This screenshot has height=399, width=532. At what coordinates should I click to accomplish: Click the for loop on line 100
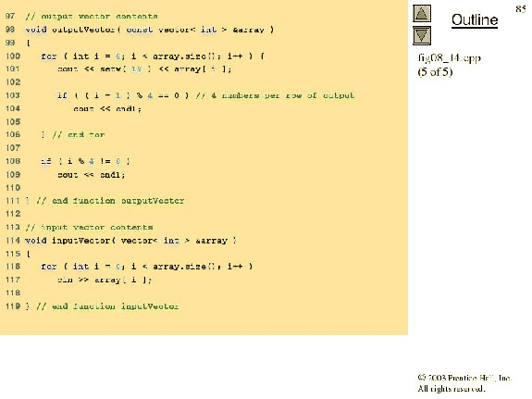153,56
